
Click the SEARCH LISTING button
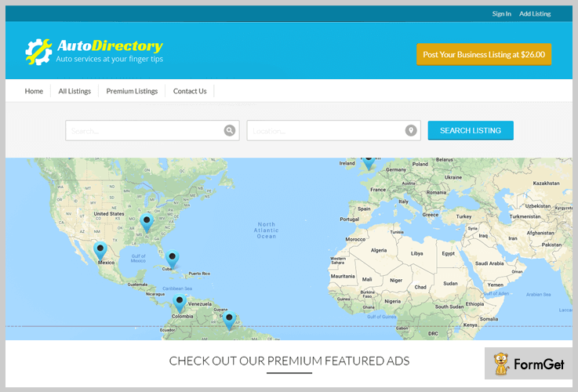coord(471,130)
